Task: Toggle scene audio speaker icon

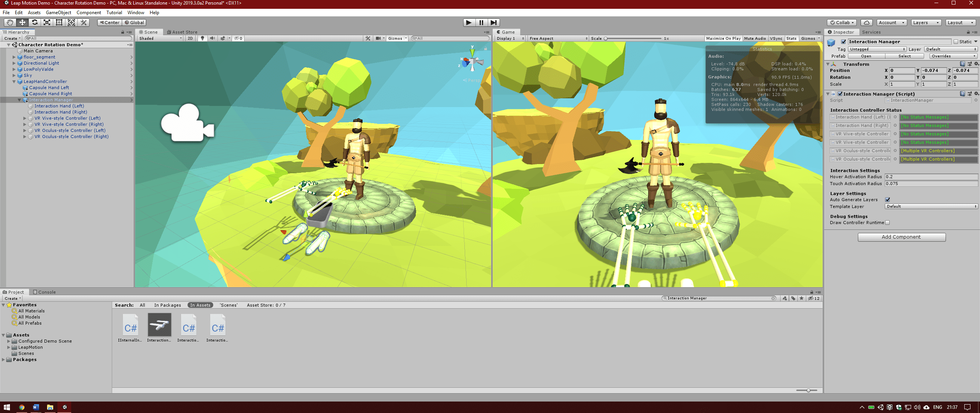Action: point(212,38)
